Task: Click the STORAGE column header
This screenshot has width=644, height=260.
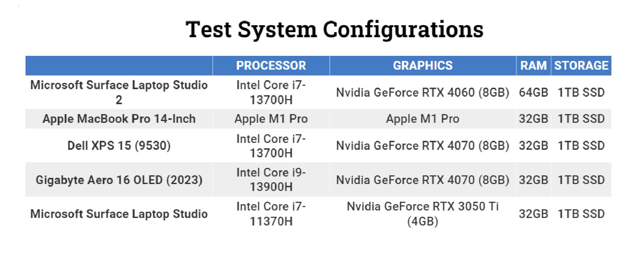Action: click(581, 65)
